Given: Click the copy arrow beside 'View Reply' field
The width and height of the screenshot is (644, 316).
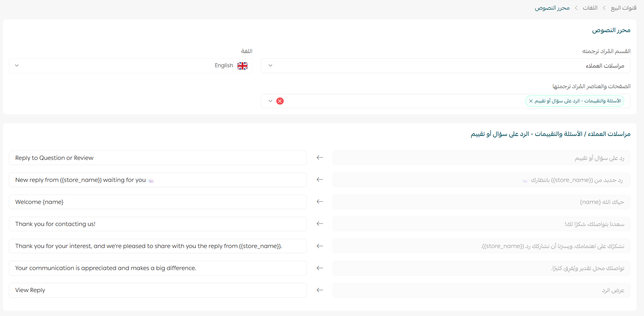Looking at the screenshot, I should click(320, 290).
